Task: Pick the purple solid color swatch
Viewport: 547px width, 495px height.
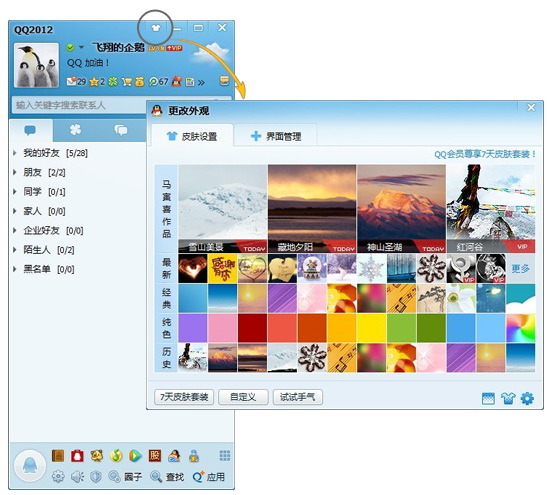Action: tap(193, 328)
